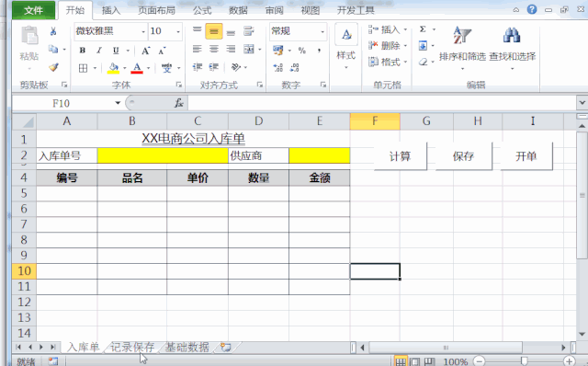Switch to the Data (数据) tab
Screen dimensions: 588x366
(x=238, y=10)
